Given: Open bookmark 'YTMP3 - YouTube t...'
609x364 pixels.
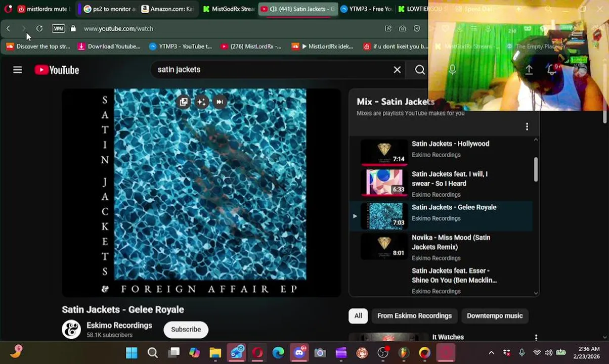Looking at the screenshot, I should pyautogui.click(x=181, y=47).
